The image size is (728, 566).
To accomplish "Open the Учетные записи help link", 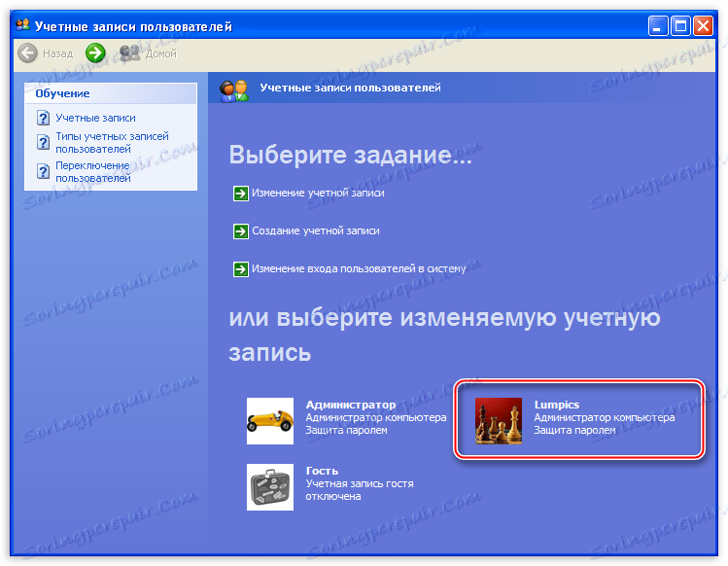I will point(95,118).
